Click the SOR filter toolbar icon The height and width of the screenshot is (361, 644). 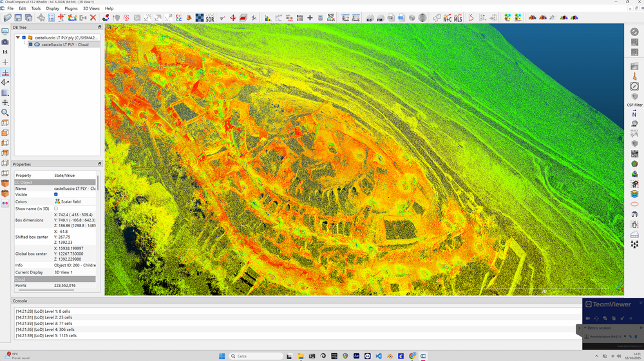click(210, 18)
